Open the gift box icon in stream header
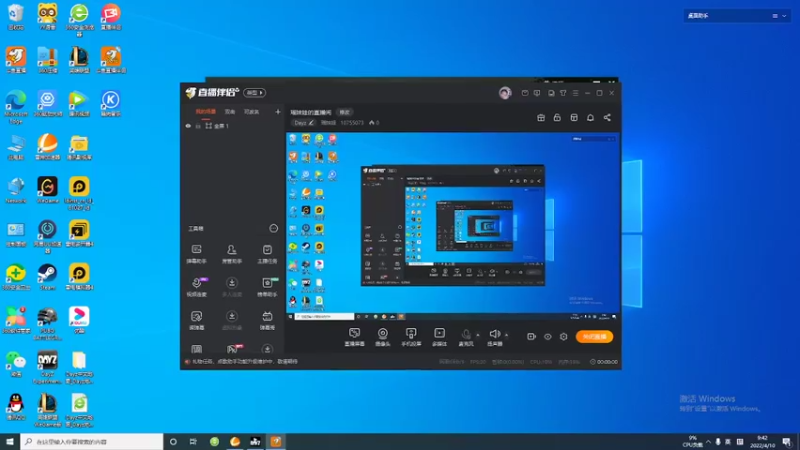The width and height of the screenshot is (800, 450). point(541,118)
